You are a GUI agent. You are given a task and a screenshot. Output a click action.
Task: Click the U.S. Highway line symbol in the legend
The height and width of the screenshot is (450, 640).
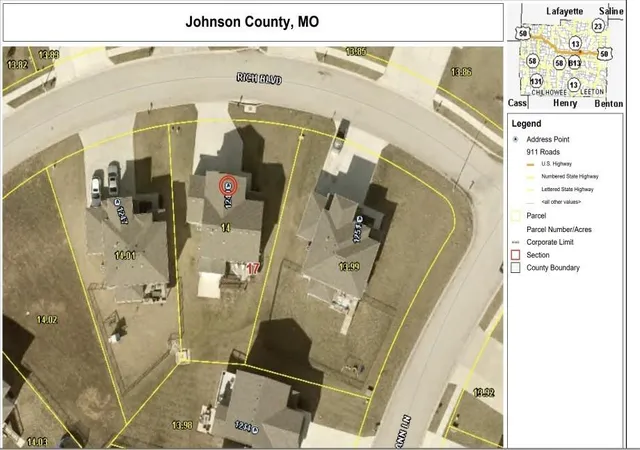pyautogui.click(x=530, y=165)
